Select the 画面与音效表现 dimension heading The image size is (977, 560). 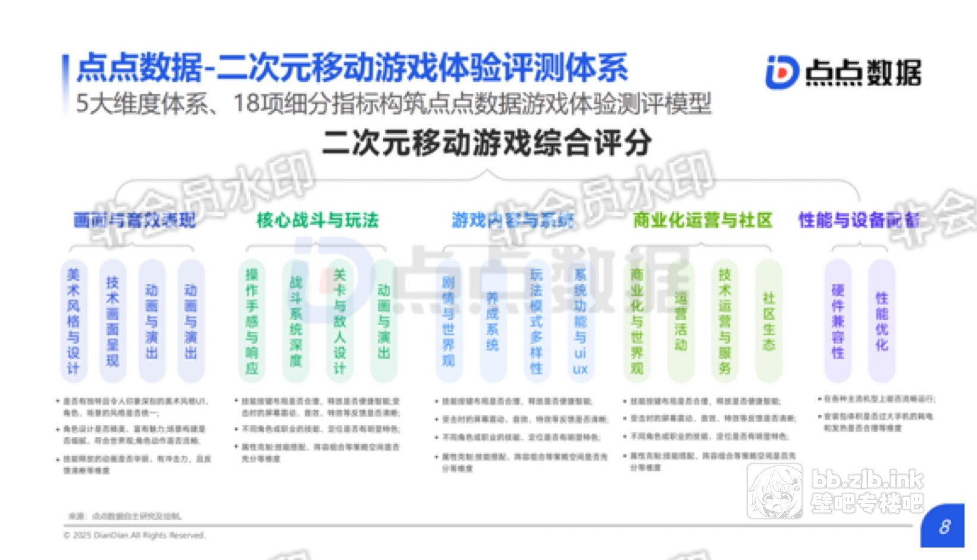(x=134, y=221)
